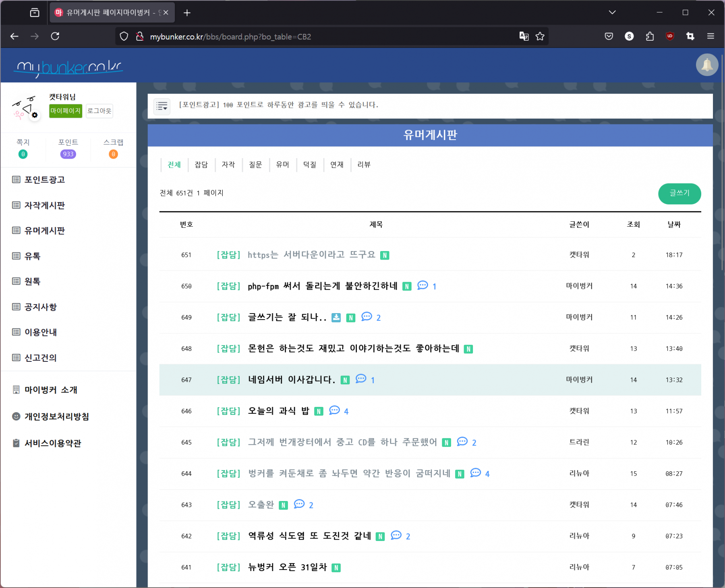This screenshot has width=725, height=588.
Task: Expand the browser tab list chevron
Action: click(612, 12)
